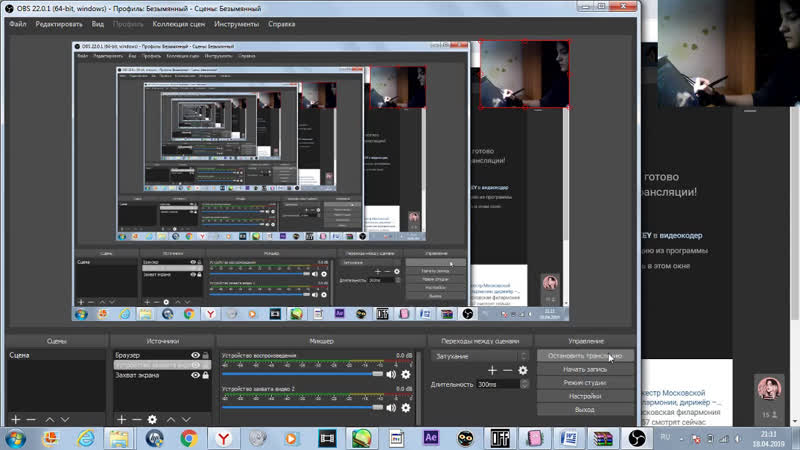The width and height of the screenshot is (800, 450).
Task: Open Internet Explorer from the taskbar
Action: 85,438
